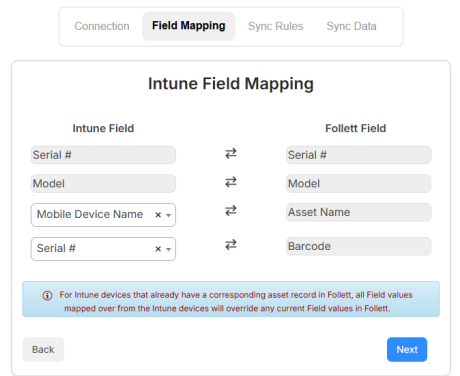Open the Connection tab
This screenshot has width=460, height=376.
[102, 26]
